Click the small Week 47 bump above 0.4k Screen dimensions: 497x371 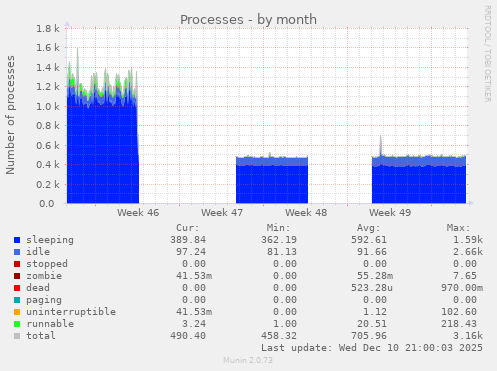point(270,155)
